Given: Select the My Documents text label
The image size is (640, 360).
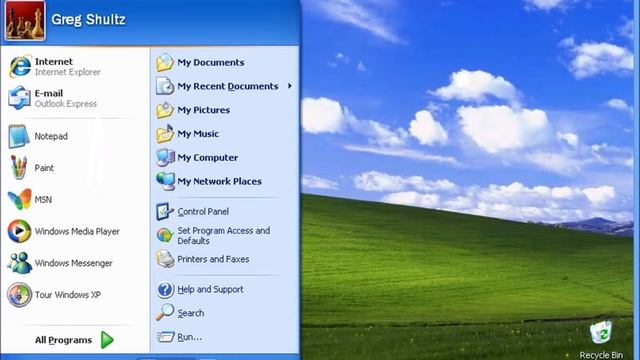Looking at the screenshot, I should [211, 62].
